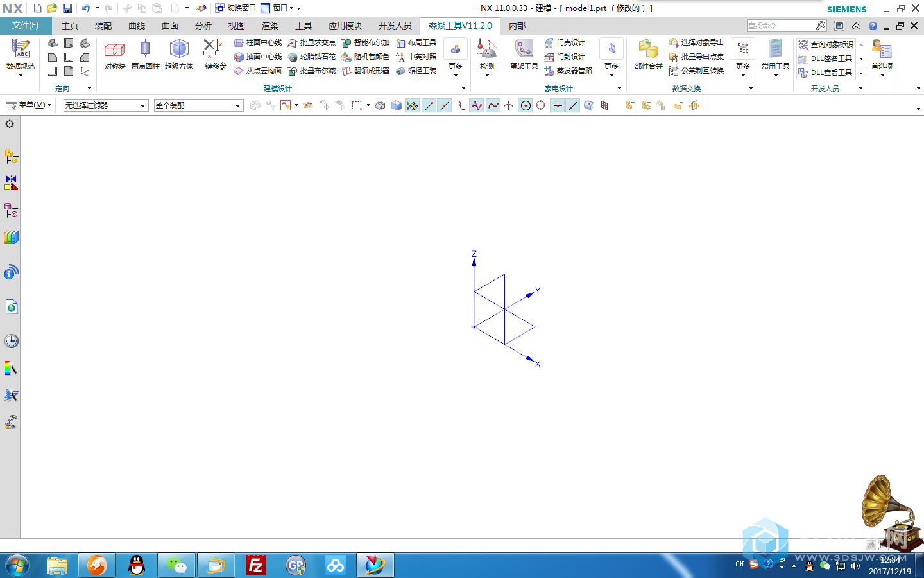Viewport: 924px width, 578px height.
Task: Toggle snap to existing point
Action: click(558, 105)
